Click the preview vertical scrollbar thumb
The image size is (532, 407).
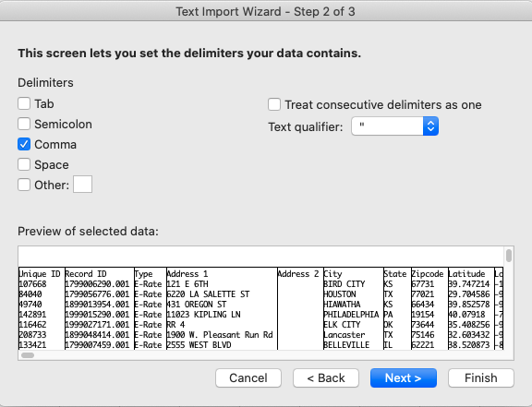point(509,256)
